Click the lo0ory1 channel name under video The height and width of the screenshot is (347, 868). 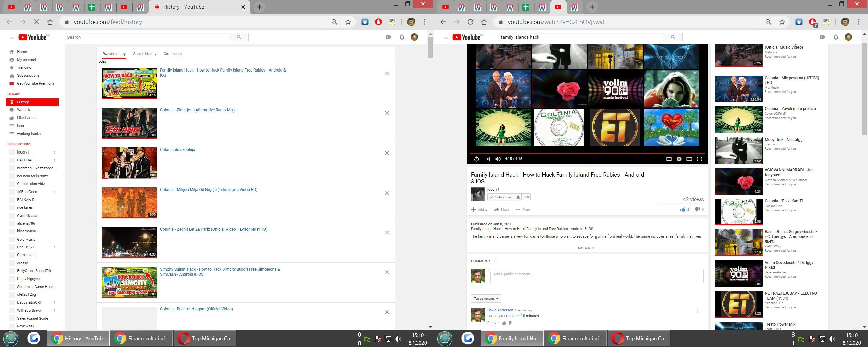pyautogui.click(x=493, y=189)
